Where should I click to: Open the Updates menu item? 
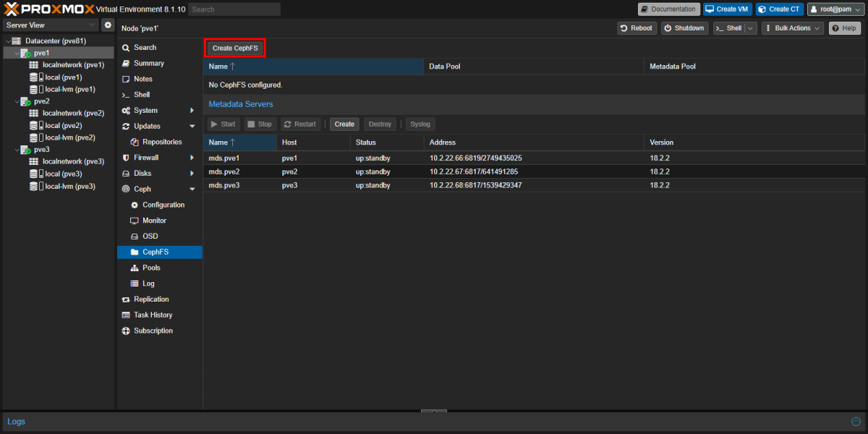[x=160, y=127]
